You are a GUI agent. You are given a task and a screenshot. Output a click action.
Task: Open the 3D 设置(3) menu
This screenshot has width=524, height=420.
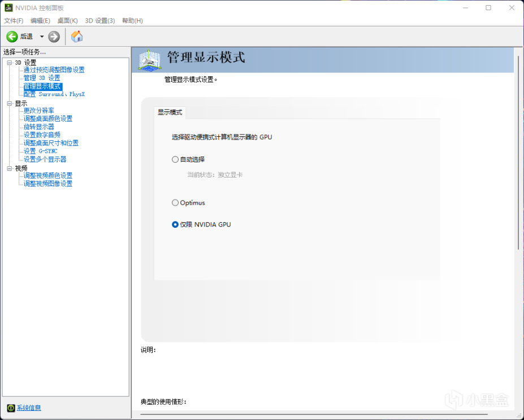100,21
